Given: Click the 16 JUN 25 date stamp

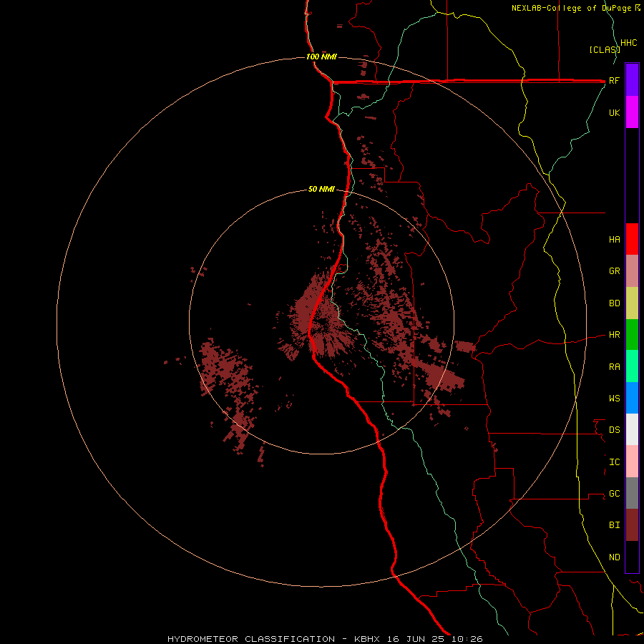Looking at the screenshot, I should coord(417,639).
